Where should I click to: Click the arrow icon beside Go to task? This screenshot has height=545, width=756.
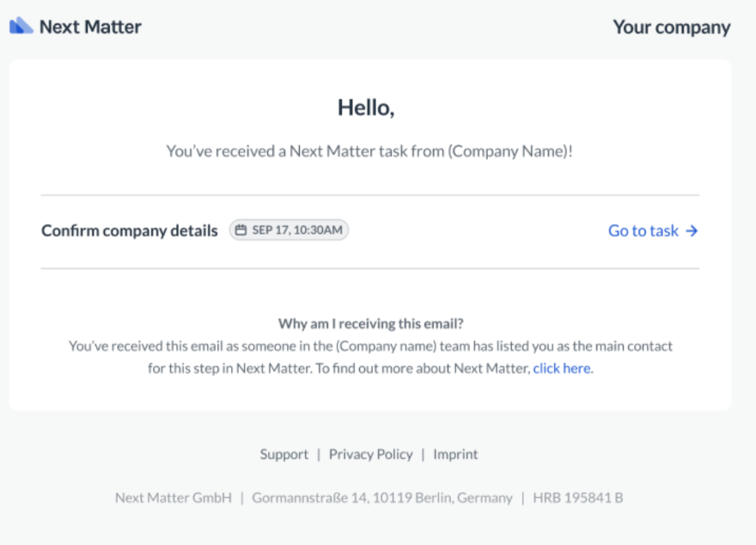(x=692, y=231)
